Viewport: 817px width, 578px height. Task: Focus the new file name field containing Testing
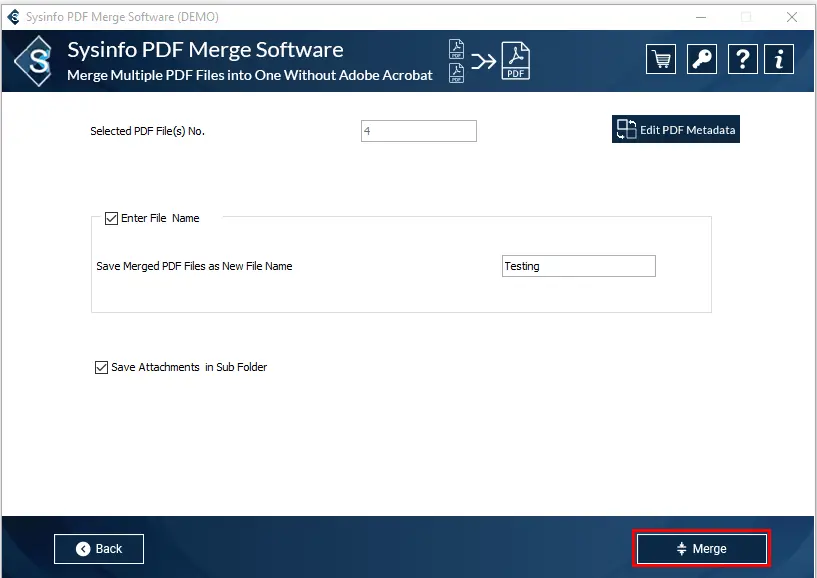578,266
